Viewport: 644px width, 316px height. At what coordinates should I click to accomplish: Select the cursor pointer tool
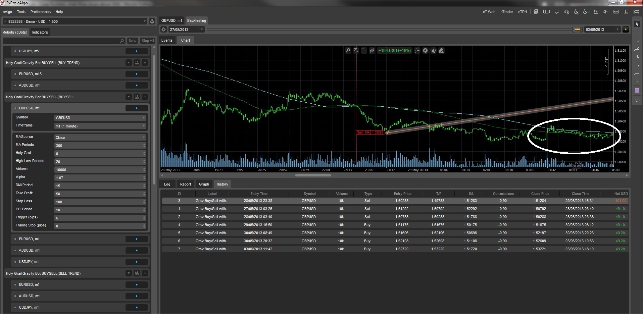click(x=637, y=24)
